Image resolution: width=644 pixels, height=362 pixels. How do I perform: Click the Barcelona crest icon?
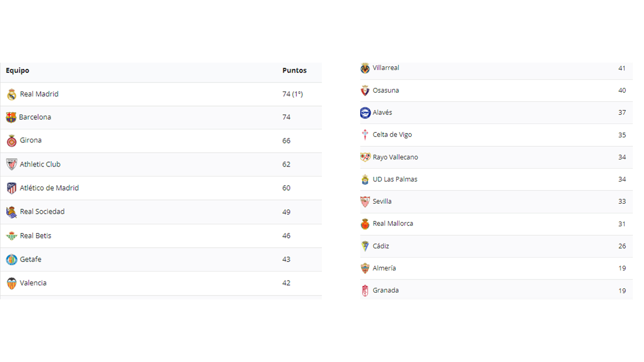(x=11, y=117)
